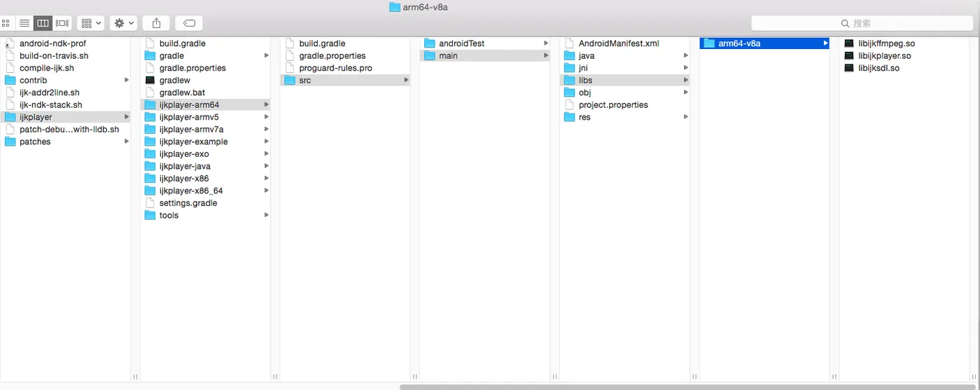Expand the androidTest folder arrow
Viewport: 980px width, 390px height.
coord(546,43)
